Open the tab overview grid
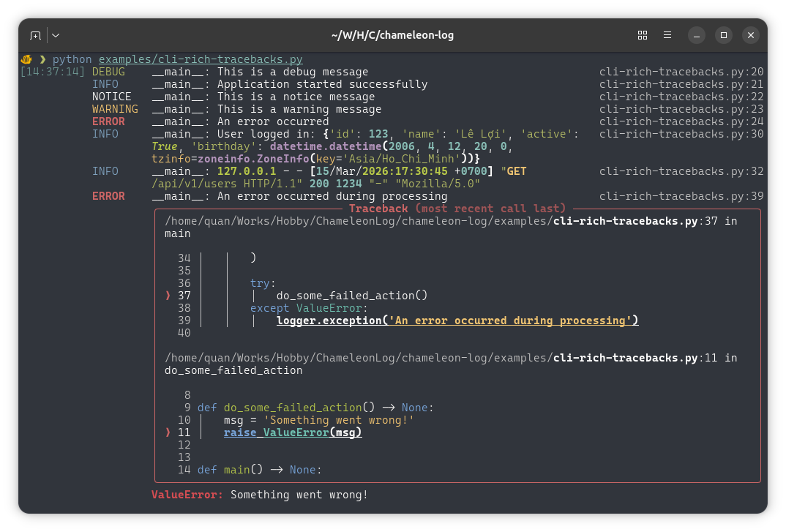Viewport: 786px width, 532px height. coord(642,35)
